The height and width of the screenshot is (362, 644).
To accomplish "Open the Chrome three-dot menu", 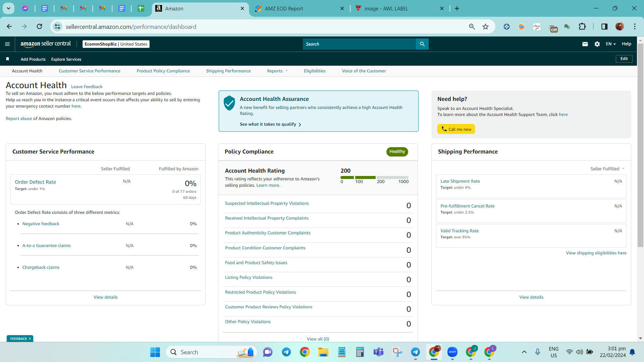I will 635,26.
